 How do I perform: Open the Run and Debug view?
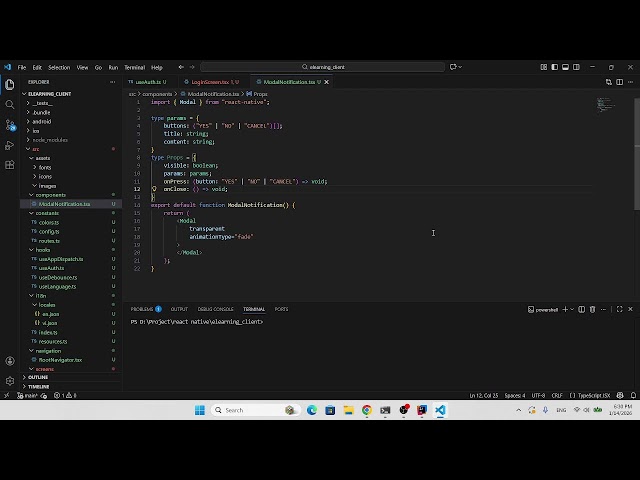click(10, 145)
